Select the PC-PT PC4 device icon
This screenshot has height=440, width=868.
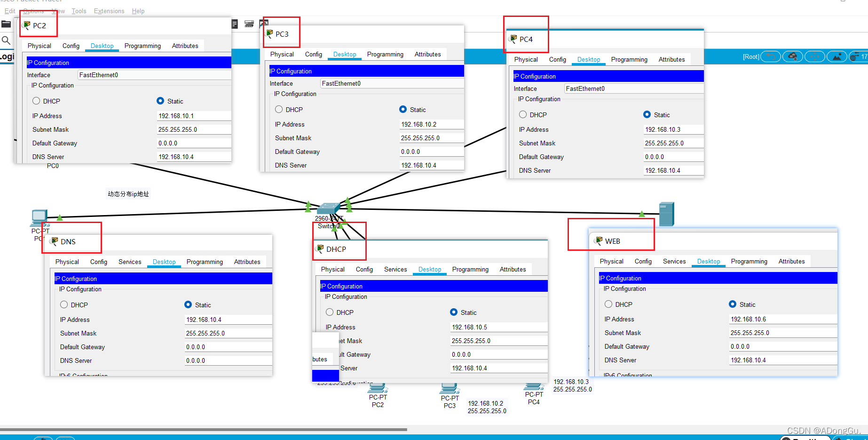click(x=534, y=387)
